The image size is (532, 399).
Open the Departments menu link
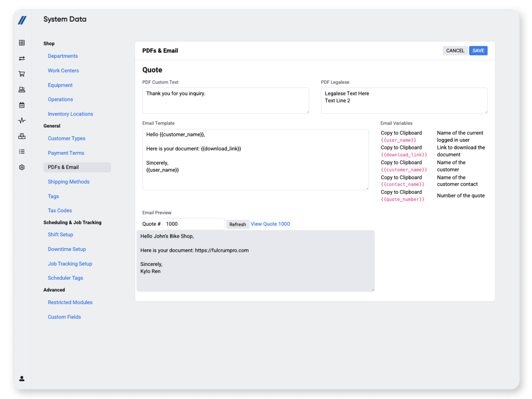pyautogui.click(x=63, y=56)
